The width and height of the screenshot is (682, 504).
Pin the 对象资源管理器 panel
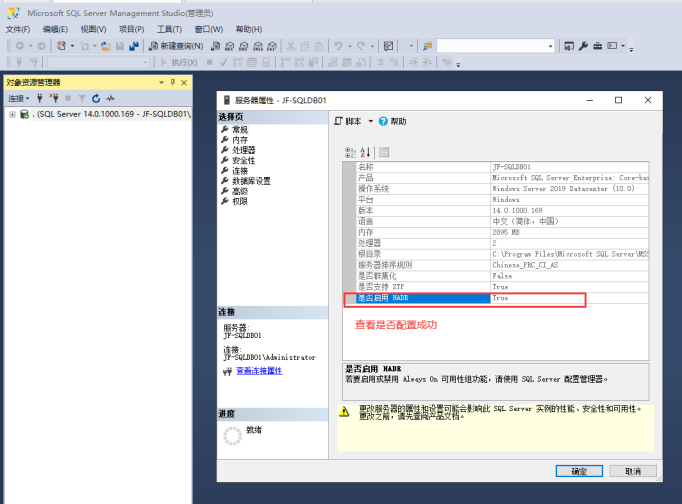(x=173, y=82)
